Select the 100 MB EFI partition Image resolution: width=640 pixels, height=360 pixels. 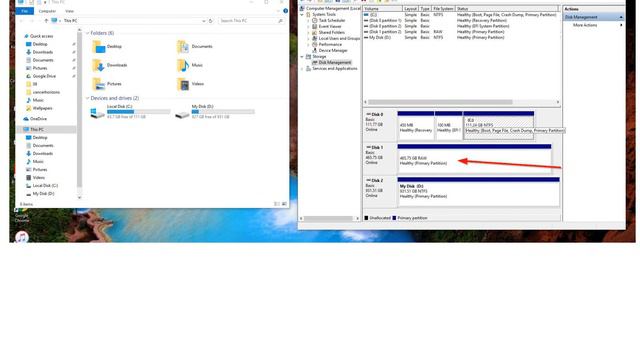pyautogui.click(x=449, y=126)
